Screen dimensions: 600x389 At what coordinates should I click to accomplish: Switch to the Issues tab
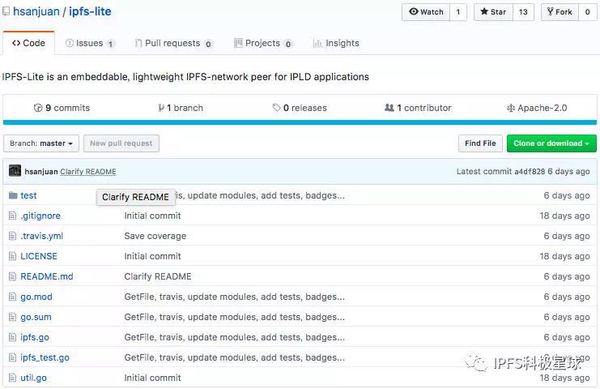click(x=90, y=43)
